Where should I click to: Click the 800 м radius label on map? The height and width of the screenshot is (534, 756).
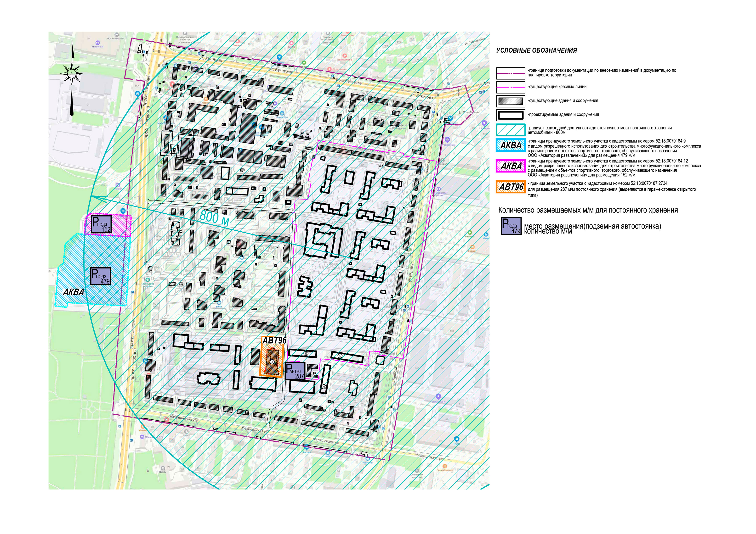(x=214, y=217)
